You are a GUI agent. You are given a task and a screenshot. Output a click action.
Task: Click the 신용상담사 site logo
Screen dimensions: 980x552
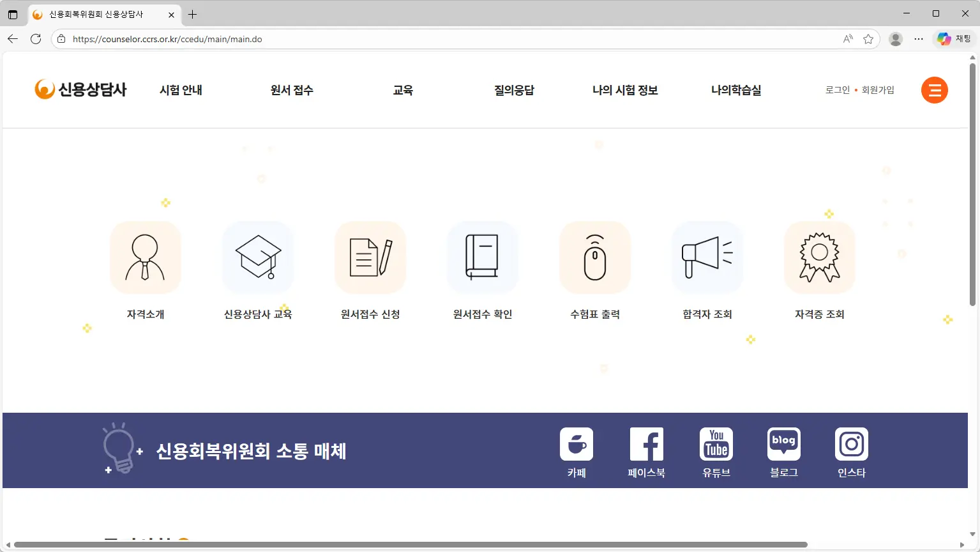tap(81, 89)
